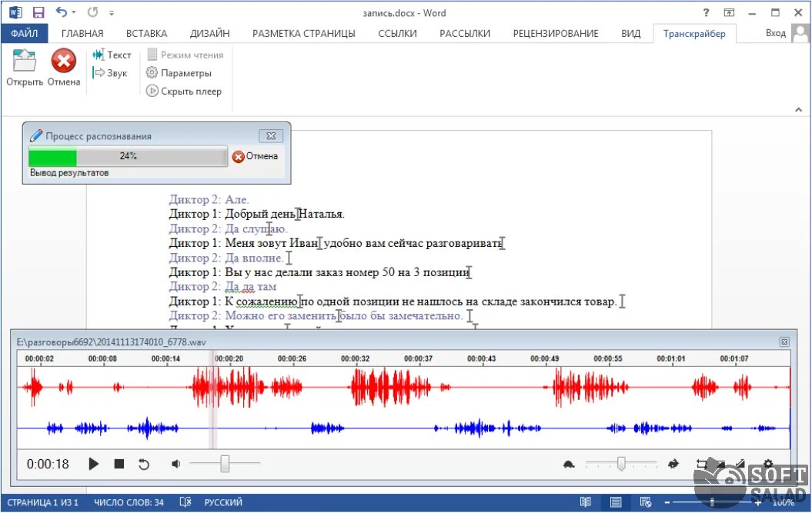Open the РАЗМЕТКА СТРАНИЦЫ tab

click(x=304, y=34)
